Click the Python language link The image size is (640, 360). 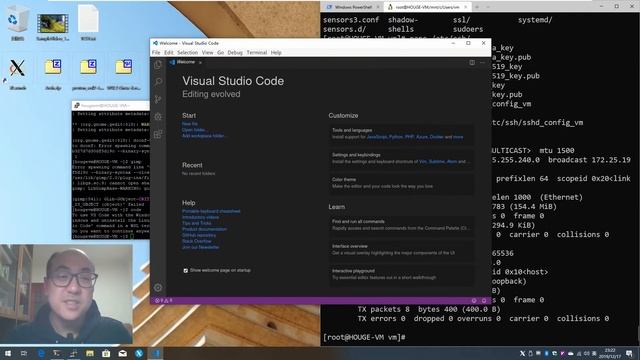396,137
